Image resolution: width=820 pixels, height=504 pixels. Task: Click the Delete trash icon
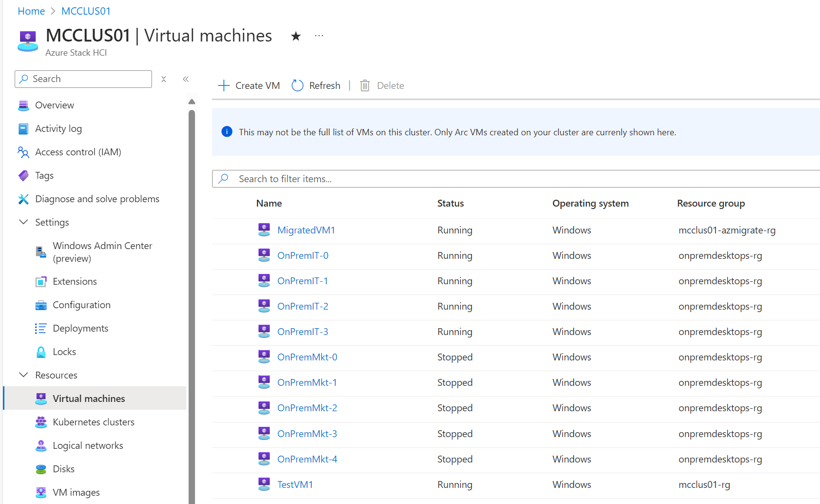364,85
